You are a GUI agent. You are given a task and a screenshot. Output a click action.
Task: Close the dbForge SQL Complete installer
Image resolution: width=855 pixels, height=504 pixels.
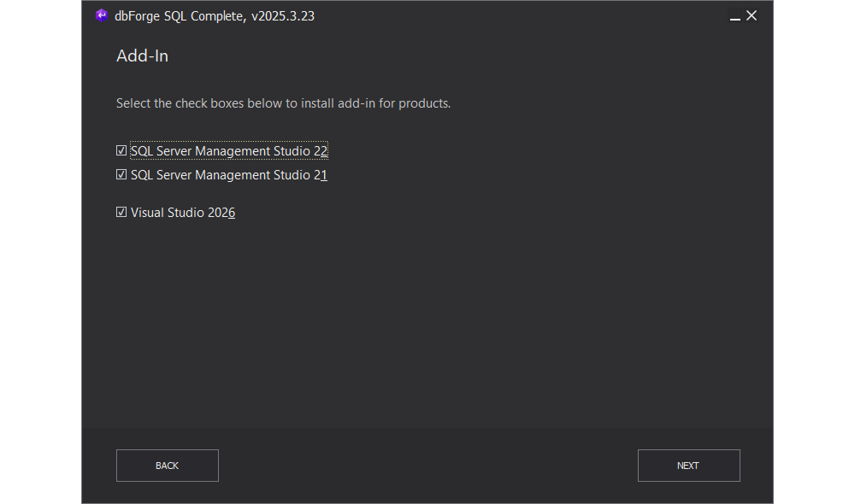[752, 15]
